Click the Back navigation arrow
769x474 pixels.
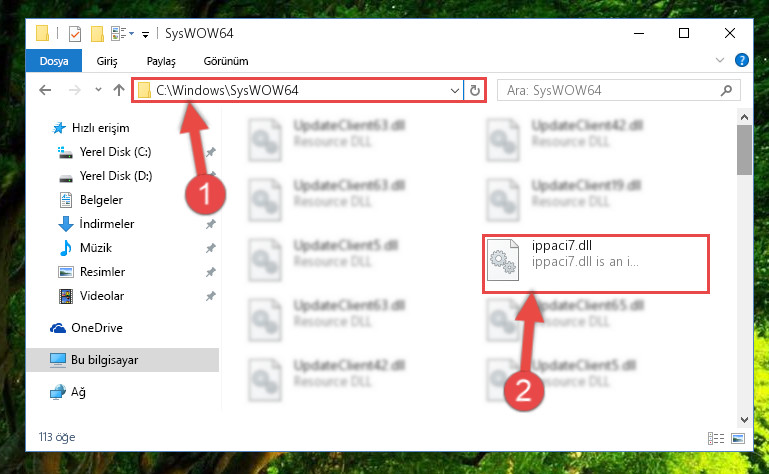click(x=45, y=90)
